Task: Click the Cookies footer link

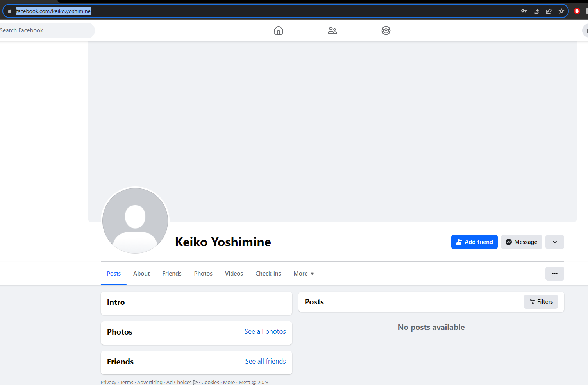Action: [x=210, y=382]
